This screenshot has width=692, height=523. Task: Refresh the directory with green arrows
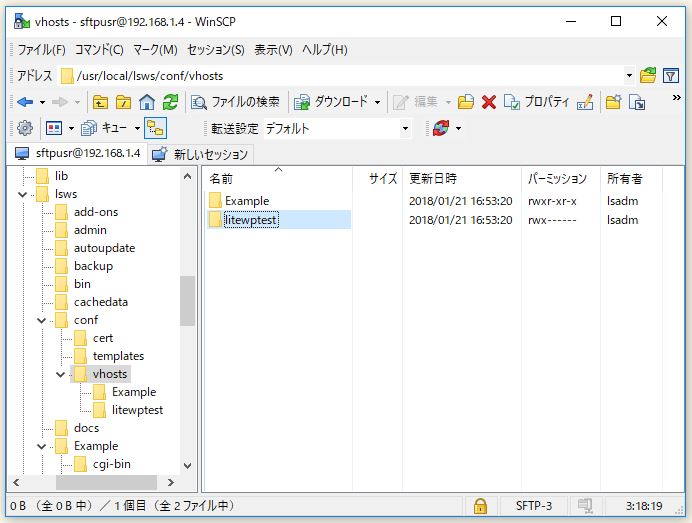[170, 102]
